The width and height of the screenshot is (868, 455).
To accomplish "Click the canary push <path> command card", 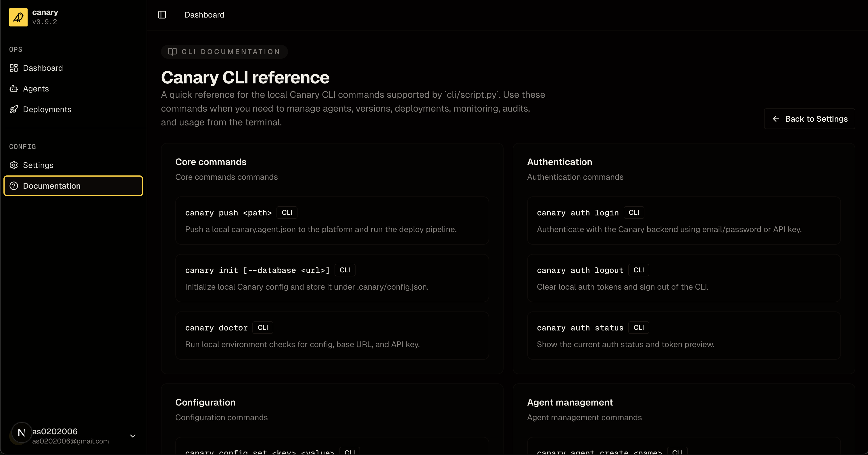I will 332,221.
